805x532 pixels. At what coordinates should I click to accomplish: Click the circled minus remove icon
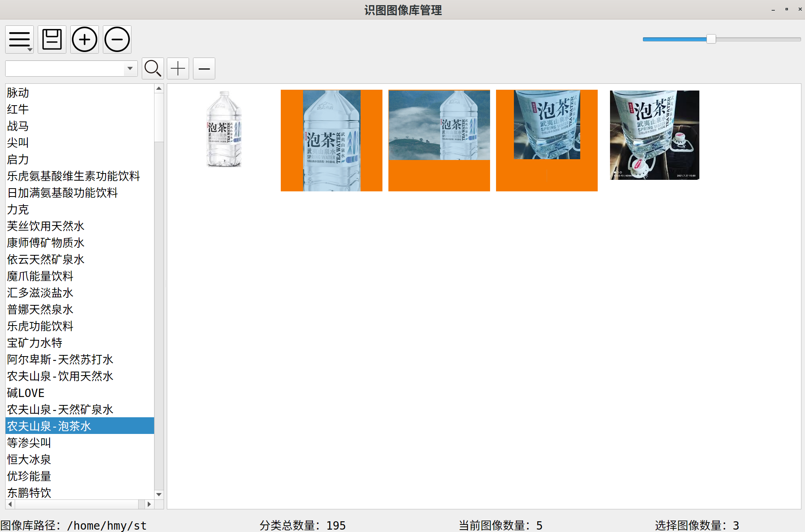click(117, 39)
